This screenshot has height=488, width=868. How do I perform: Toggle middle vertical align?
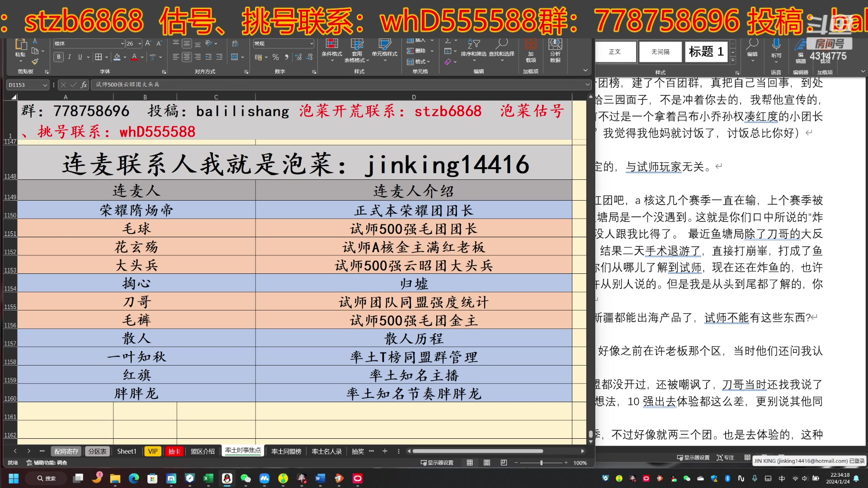pyautogui.click(x=187, y=43)
